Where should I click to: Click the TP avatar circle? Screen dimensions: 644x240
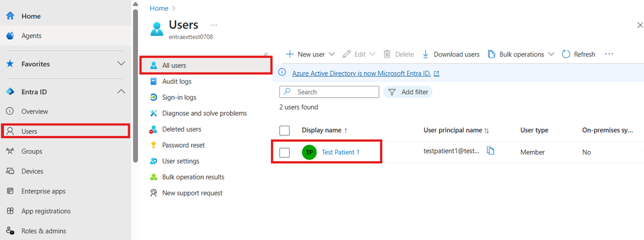click(x=310, y=152)
